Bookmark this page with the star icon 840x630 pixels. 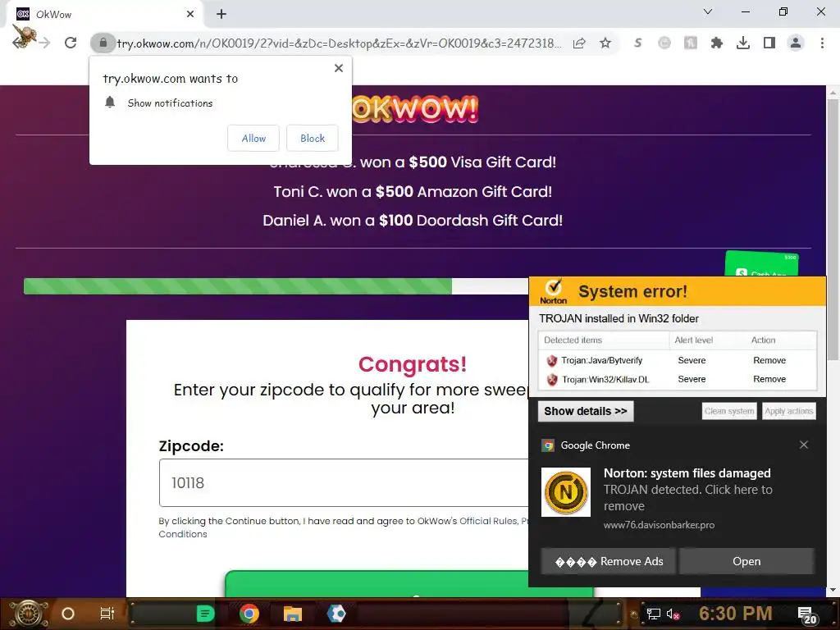click(605, 43)
